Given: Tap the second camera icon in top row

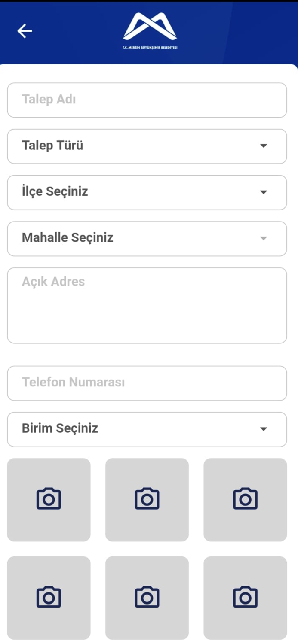Looking at the screenshot, I should [147, 499].
